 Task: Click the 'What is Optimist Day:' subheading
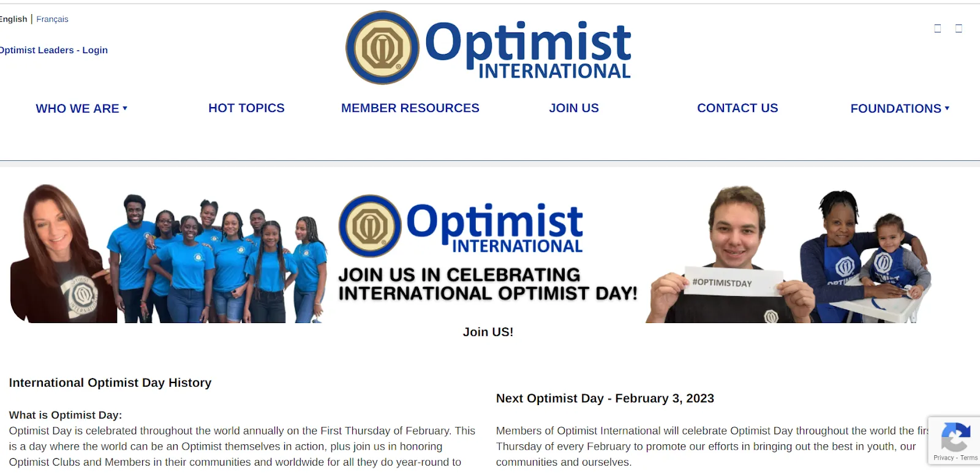(66, 415)
